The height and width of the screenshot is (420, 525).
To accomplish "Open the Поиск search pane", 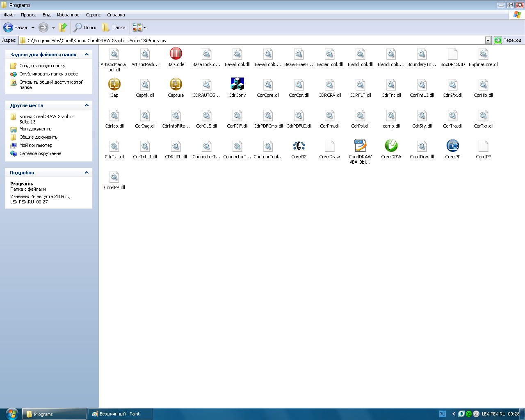I will point(85,27).
